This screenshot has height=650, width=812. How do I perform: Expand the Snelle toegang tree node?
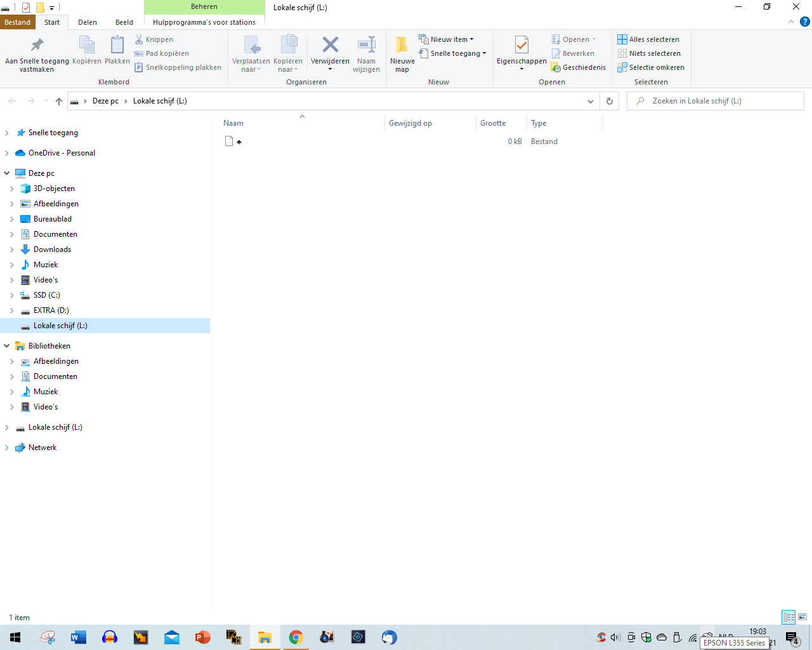pos(7,133)
